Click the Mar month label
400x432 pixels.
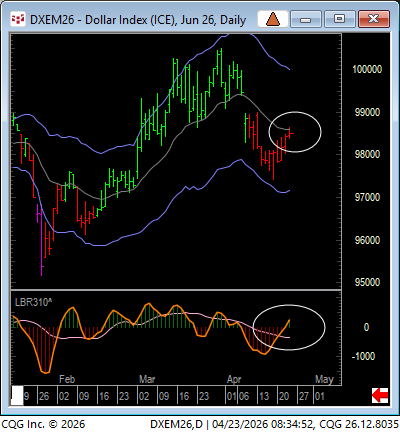tap(147, 379)
